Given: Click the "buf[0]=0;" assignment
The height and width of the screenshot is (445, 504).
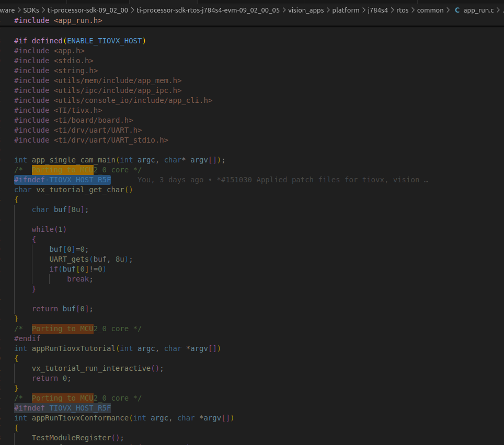Looking at the screenshot, I should [69, 250].
